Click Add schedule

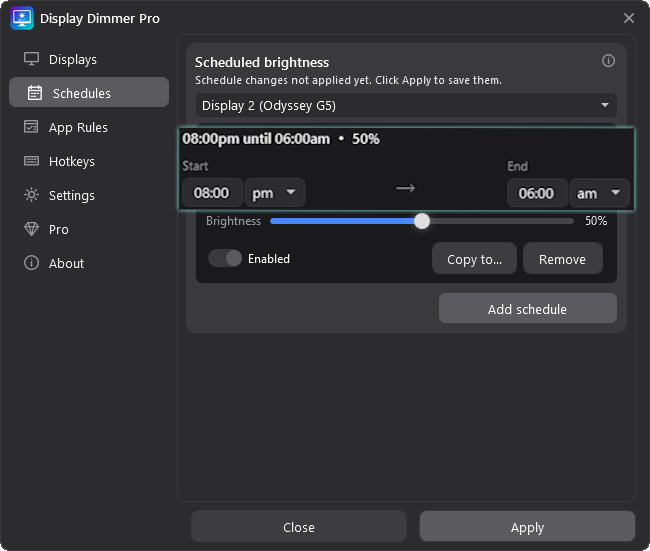click(528, 309)
